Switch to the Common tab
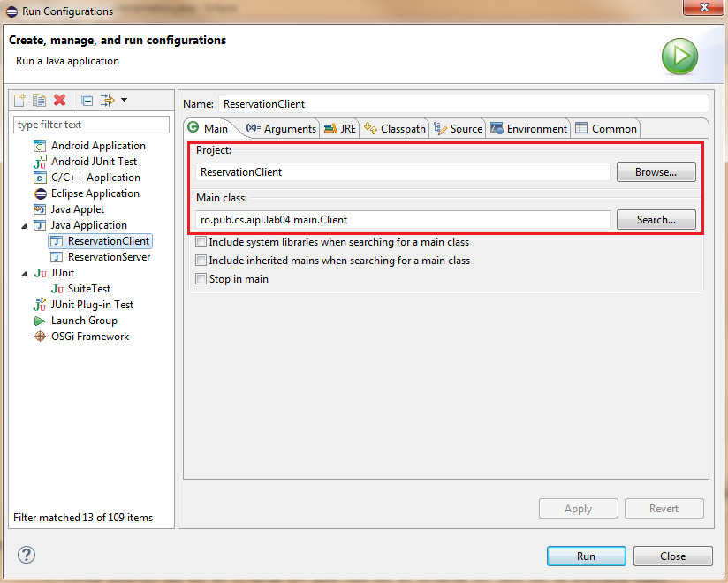The image size is (728, 583). click(606, 129)
